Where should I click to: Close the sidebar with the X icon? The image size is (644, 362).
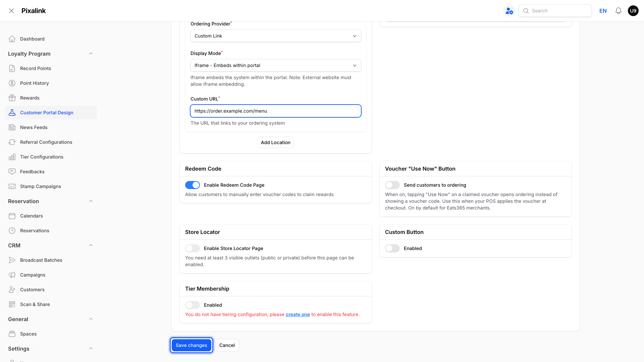[11, 11]
